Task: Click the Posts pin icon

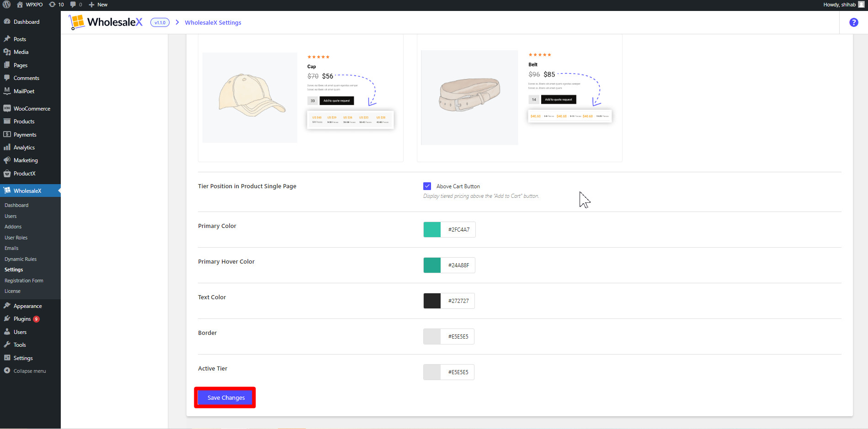Action: tap(7, 39)
